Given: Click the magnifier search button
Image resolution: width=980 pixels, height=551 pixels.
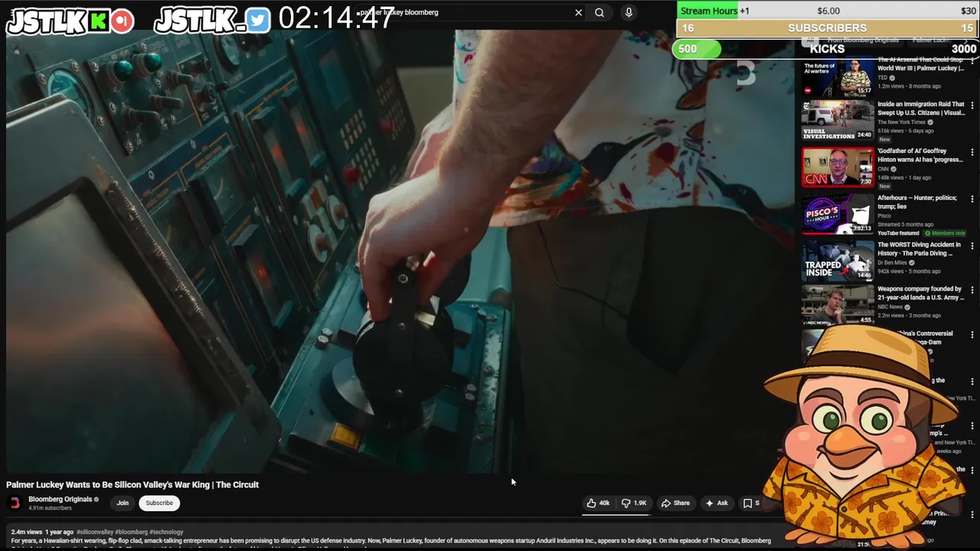Looking at the screenshot, I should click(x=599, y=12).
